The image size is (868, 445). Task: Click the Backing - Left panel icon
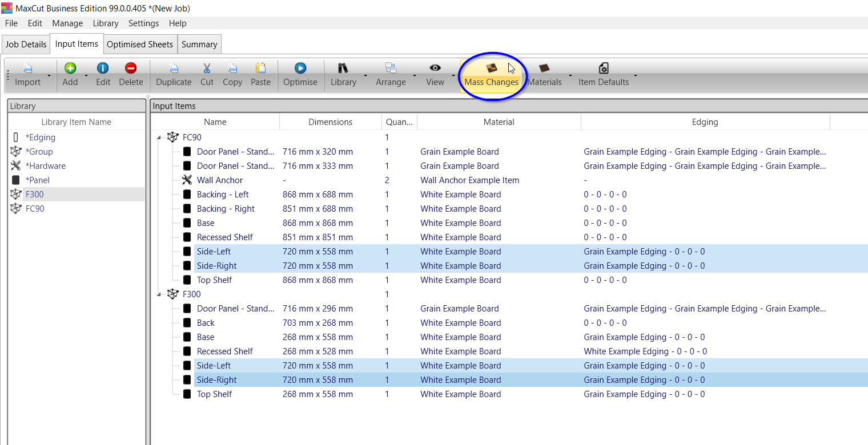[187, 195]
